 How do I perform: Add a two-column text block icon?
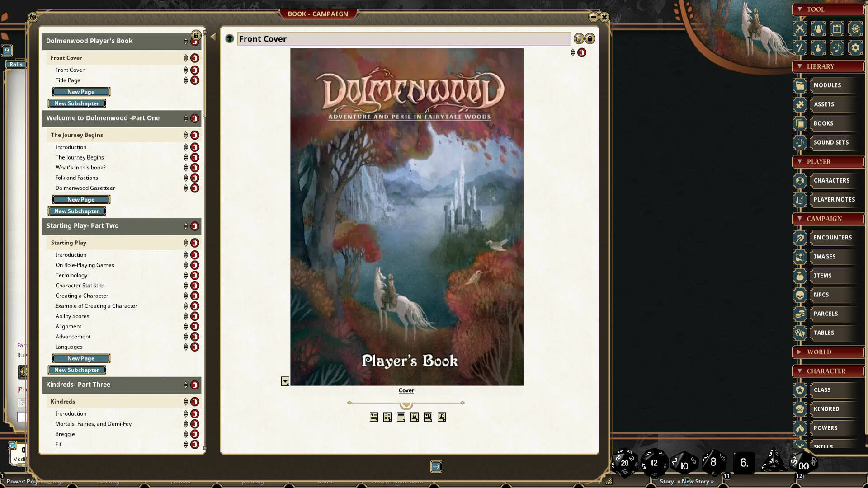pos(387,417)
